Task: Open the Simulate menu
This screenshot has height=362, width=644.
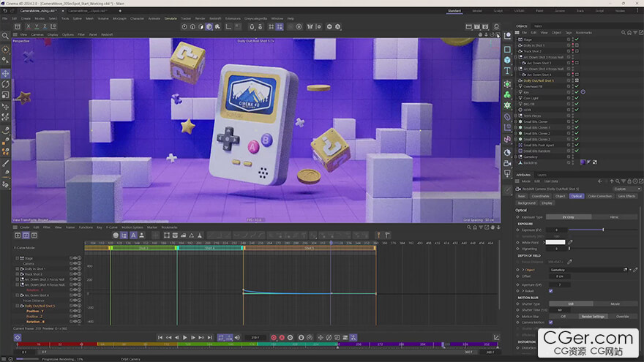Action: click(171, 18)
